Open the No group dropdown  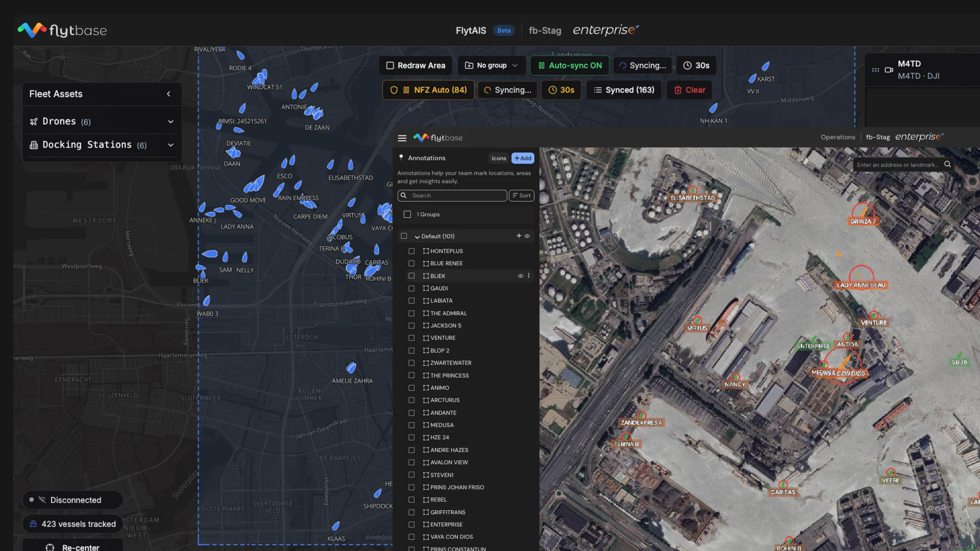click(x=492, y=65)
